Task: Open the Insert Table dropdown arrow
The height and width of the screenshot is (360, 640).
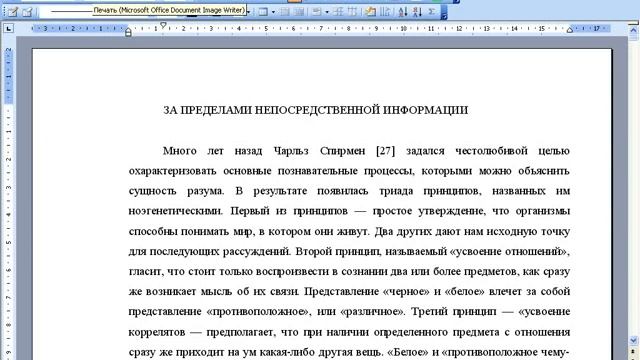Action: (273, 12)
